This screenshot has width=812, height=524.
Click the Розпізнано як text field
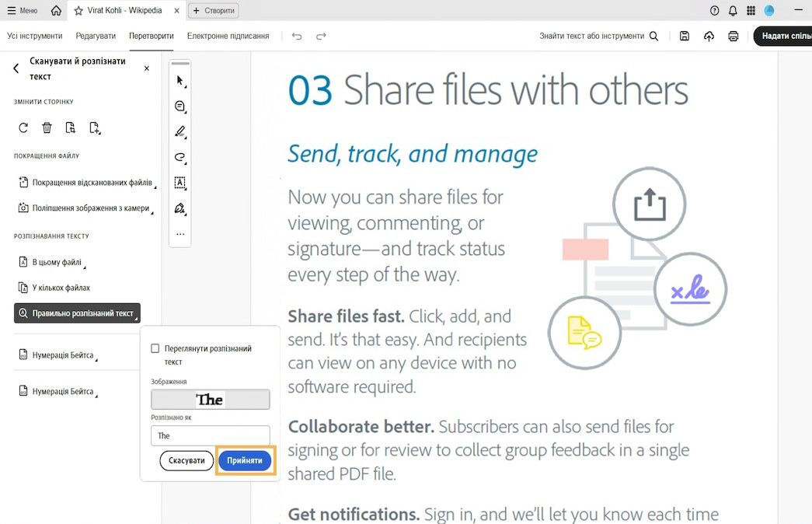[x=211, y=435]
